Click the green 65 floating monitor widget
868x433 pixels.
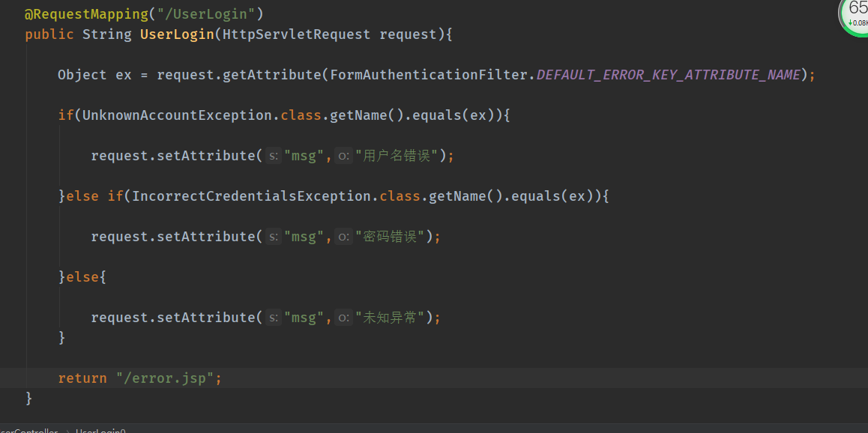click(x=855, y=16)
